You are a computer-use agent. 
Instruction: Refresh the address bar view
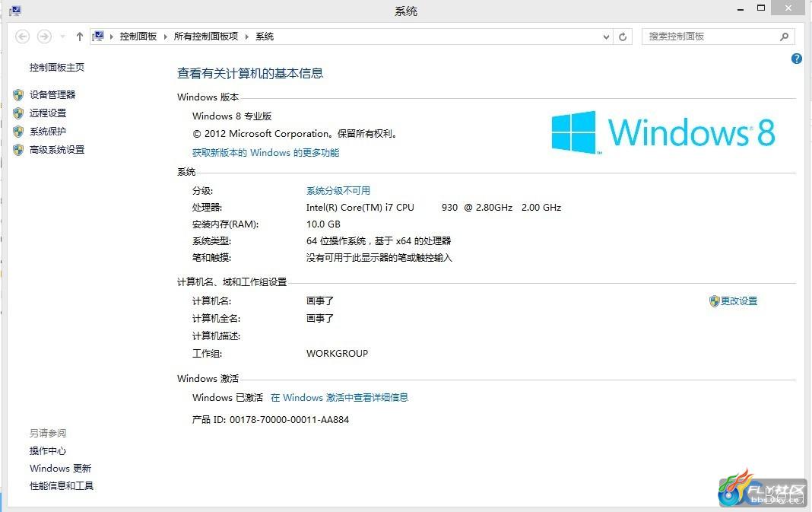623,37
